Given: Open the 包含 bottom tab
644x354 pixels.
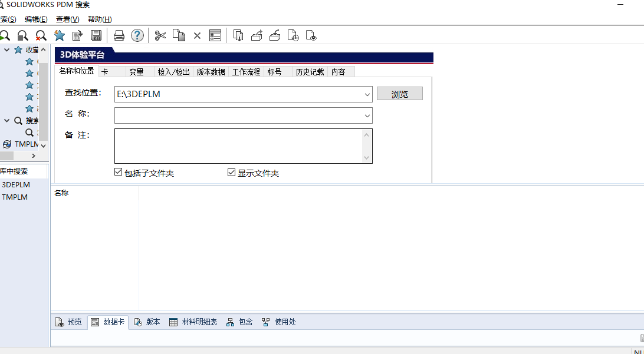Looking at the screenshot, I should point(239,322).
